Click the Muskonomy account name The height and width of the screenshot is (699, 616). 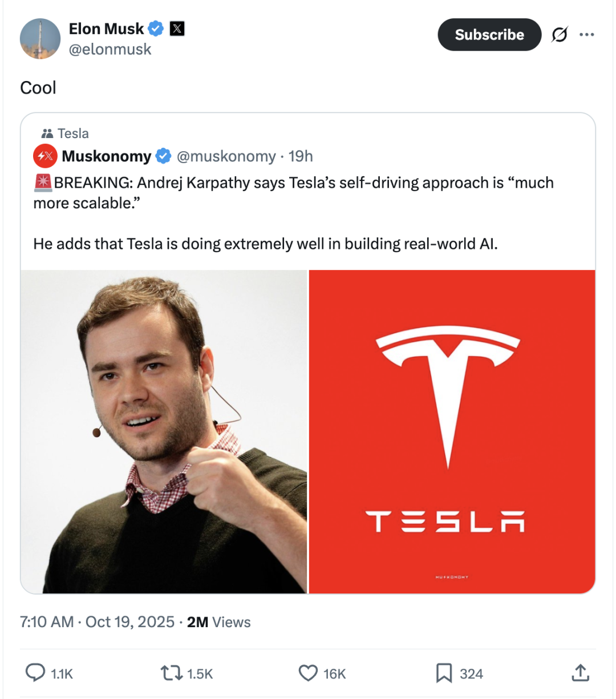point(107,156)
